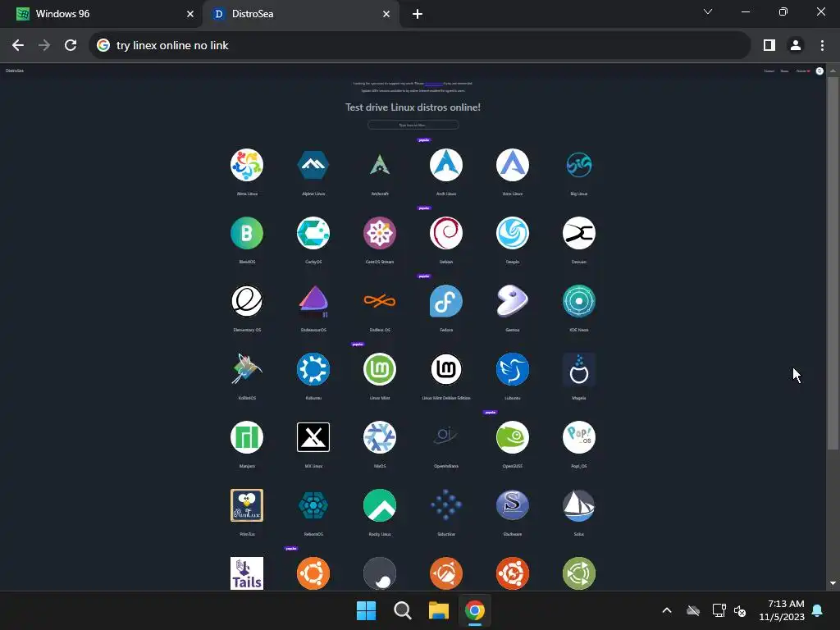This screenshot has width=840, height=630.
Task: Choose the Arco Linux icon
Action: click(513, 165)
